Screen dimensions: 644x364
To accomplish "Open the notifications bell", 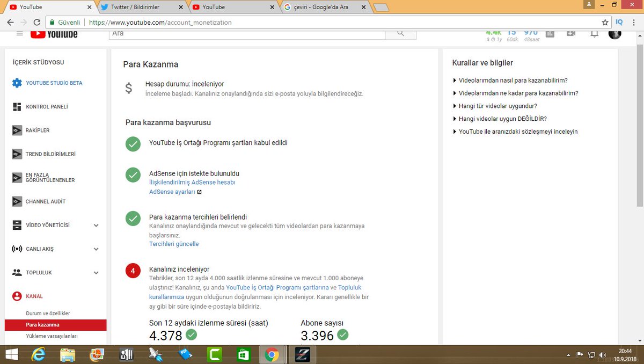I will [594, 34].
